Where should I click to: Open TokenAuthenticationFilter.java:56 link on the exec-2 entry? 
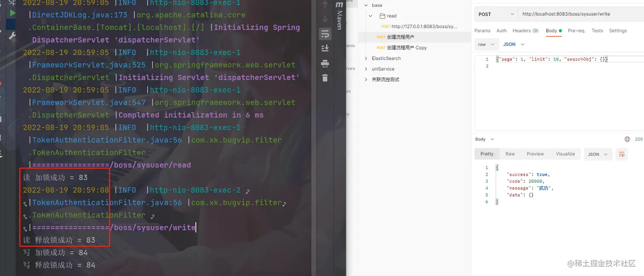(x=107, y=203)
